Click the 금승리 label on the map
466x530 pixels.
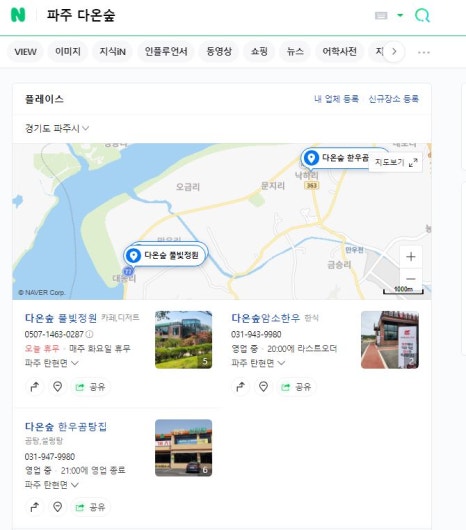[x=339, y=264]
